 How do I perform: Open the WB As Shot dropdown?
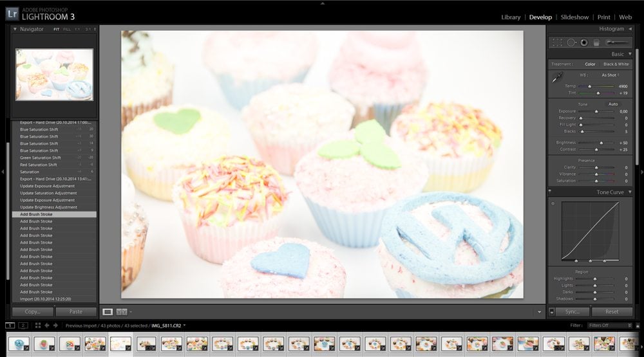point(610,75)
